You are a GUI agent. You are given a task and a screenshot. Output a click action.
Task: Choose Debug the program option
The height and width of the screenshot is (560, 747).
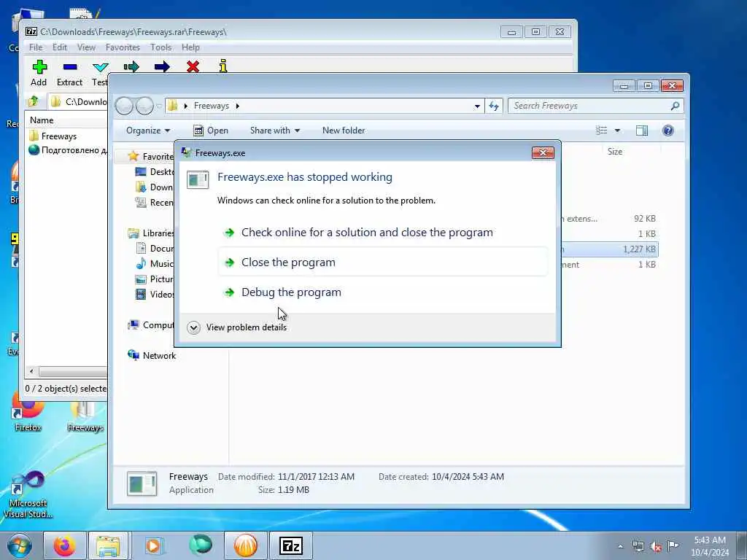382,292
